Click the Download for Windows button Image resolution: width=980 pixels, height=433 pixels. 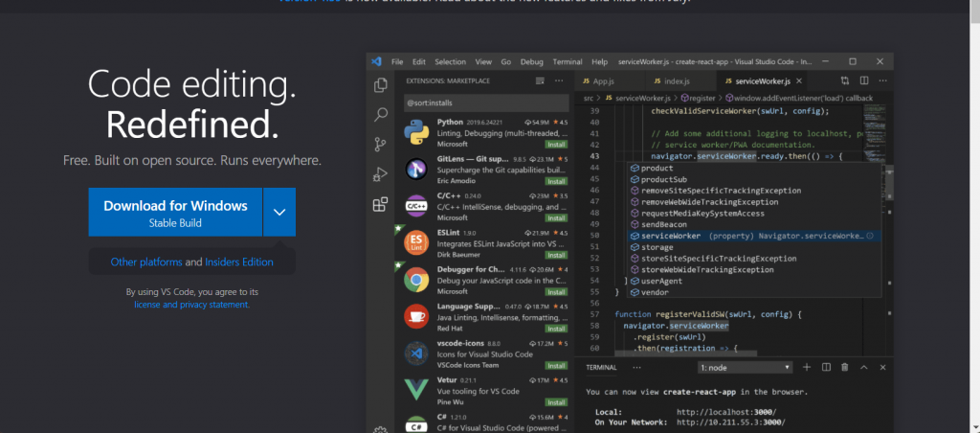tap(175, 212)
